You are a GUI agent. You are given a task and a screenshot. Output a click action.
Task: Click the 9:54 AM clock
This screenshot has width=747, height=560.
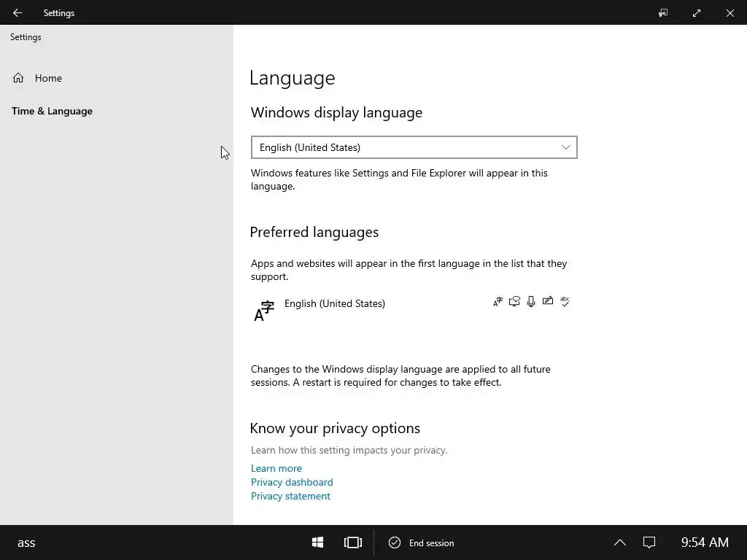pyautogui.click(x=705, y=542)
